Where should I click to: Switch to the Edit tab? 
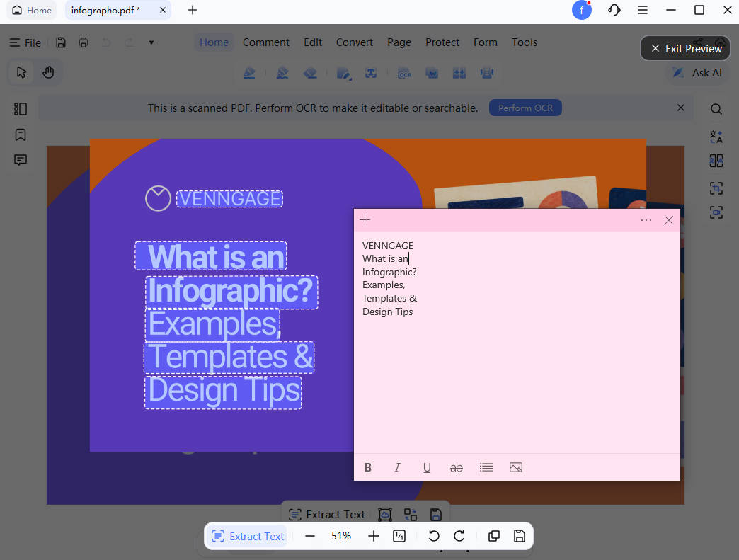pos(312,42)
